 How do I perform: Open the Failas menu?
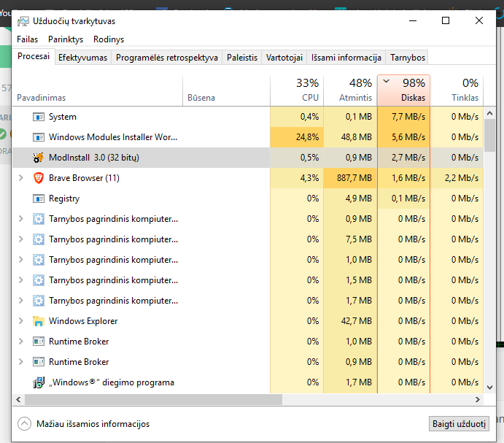tap(27, 39)
